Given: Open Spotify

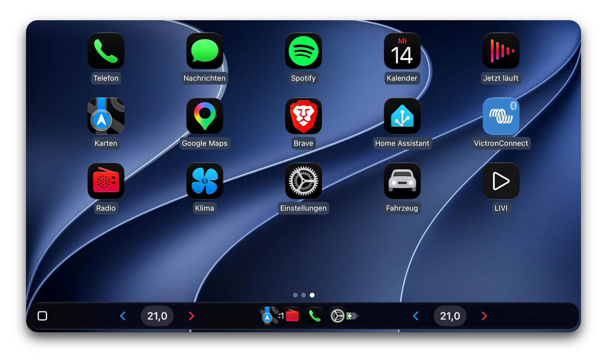Looking at the screenshot, I should click(303, 51).
